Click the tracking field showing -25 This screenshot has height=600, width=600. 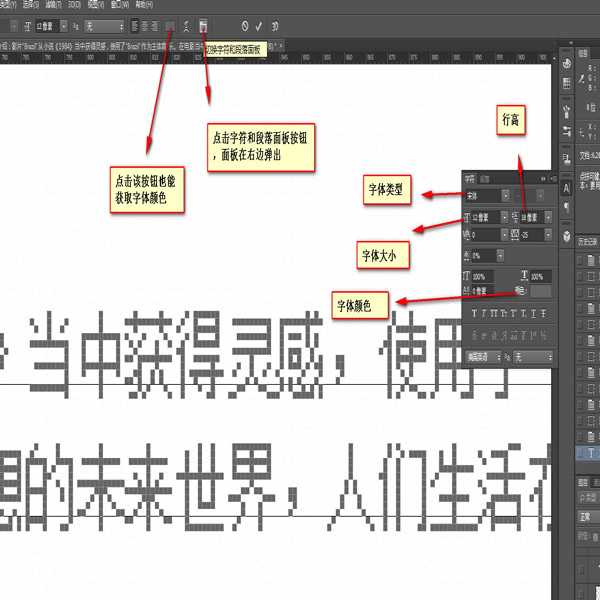[532, 234]
